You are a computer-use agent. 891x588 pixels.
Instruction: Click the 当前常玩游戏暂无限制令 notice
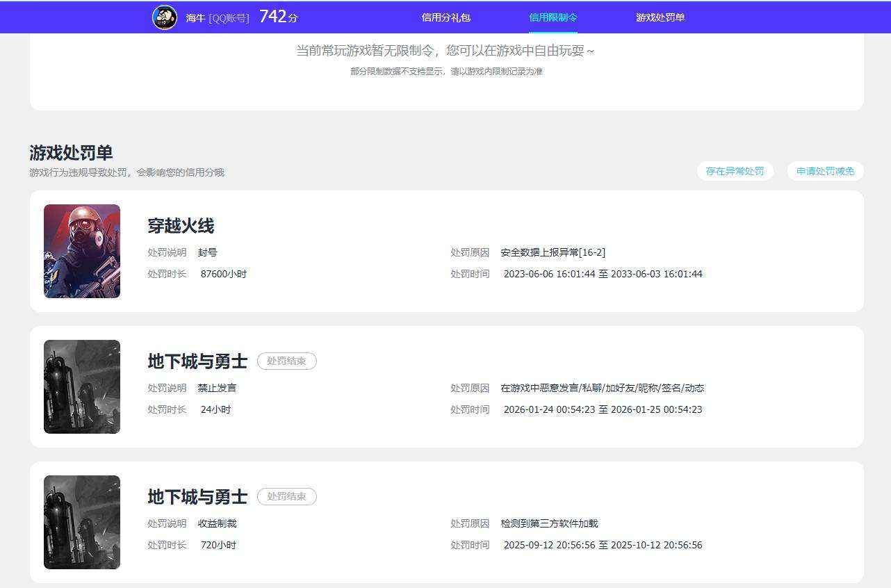pos(445,51)
